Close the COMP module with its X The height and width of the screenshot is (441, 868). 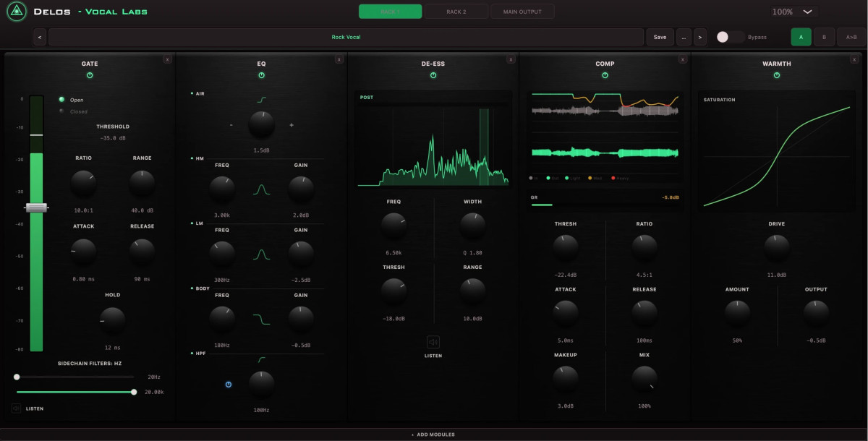pyautogui.click(x=683, y=59)
